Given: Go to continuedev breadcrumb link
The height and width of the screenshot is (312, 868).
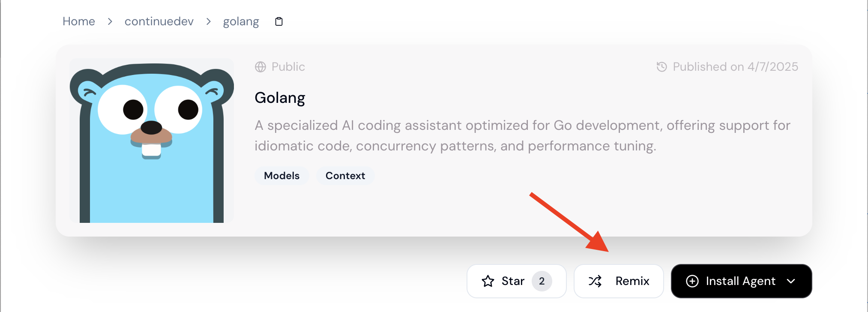Looking at the screenshot, I should pos(159,21).
